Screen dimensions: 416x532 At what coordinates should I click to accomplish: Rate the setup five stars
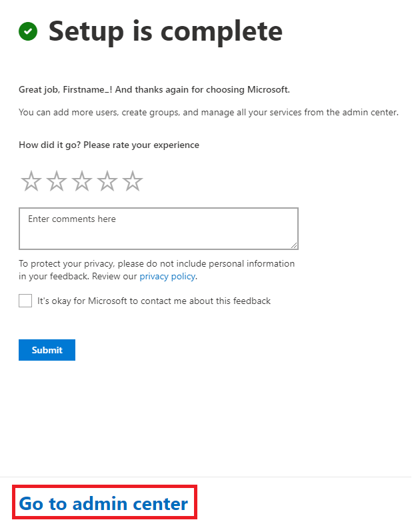click(x=133, y=182)
